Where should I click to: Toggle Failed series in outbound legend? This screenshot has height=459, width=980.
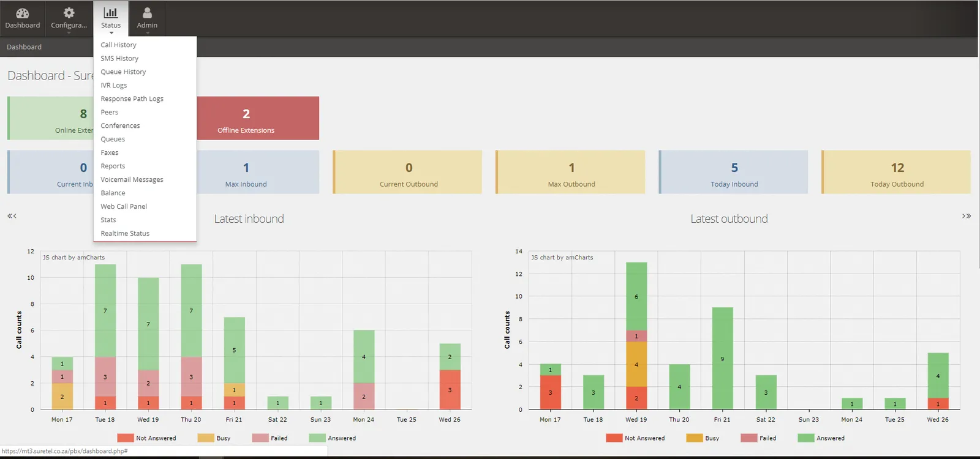click(x=758, y=438)
